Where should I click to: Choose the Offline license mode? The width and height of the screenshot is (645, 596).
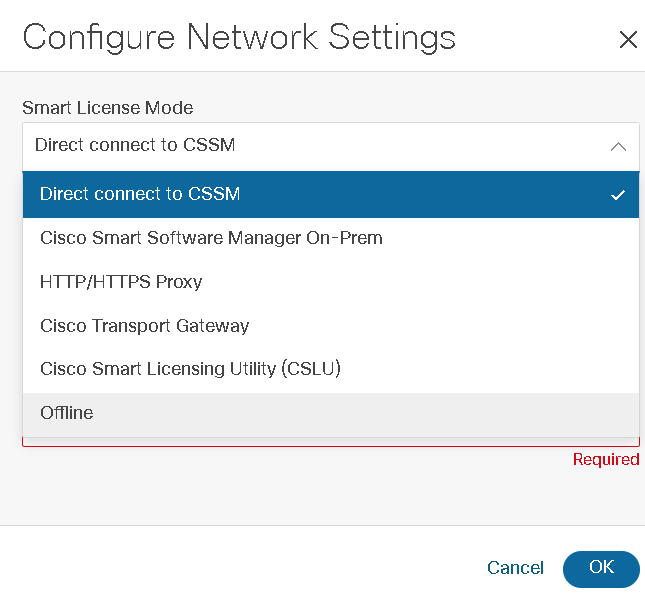point(331,413)
